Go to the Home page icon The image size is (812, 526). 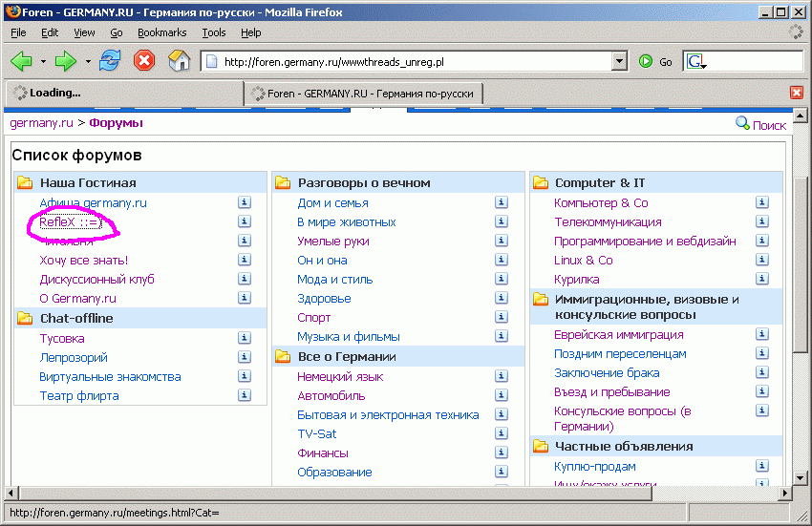[x=179, y=61]
